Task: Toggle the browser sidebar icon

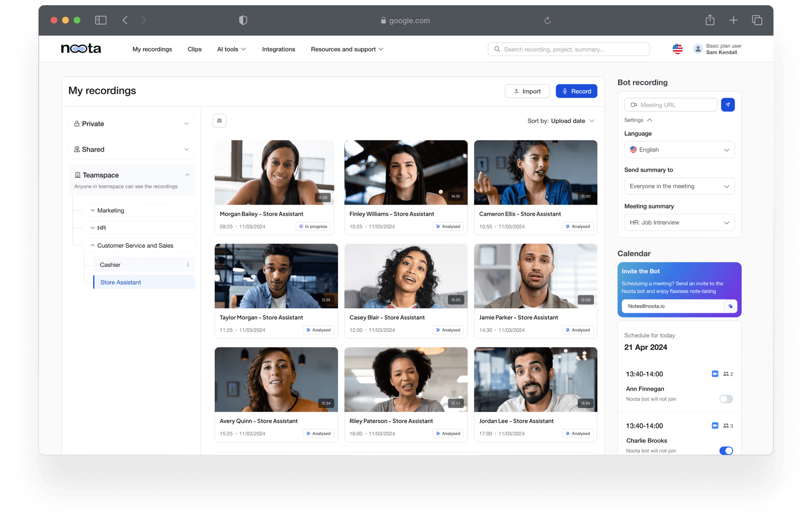Action: tap(101, 20)
